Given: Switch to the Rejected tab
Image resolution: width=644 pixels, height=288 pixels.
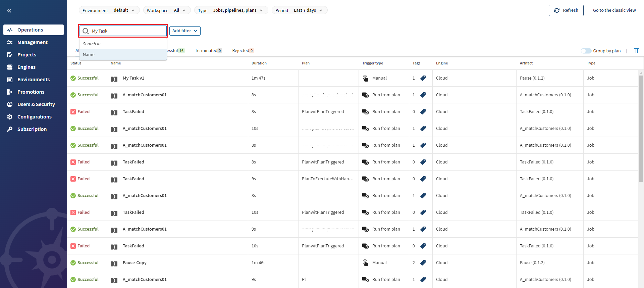Looking at the screenshot, I should 243,51.
